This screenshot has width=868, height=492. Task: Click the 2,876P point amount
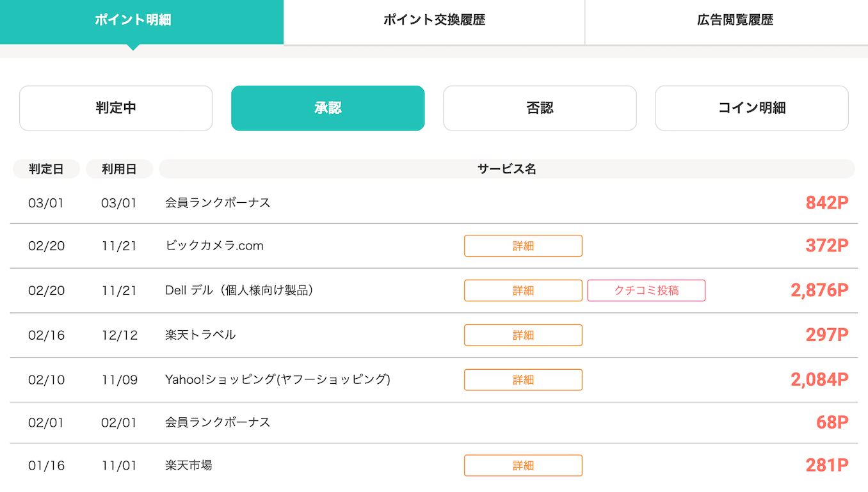click(x=824, y=290)
